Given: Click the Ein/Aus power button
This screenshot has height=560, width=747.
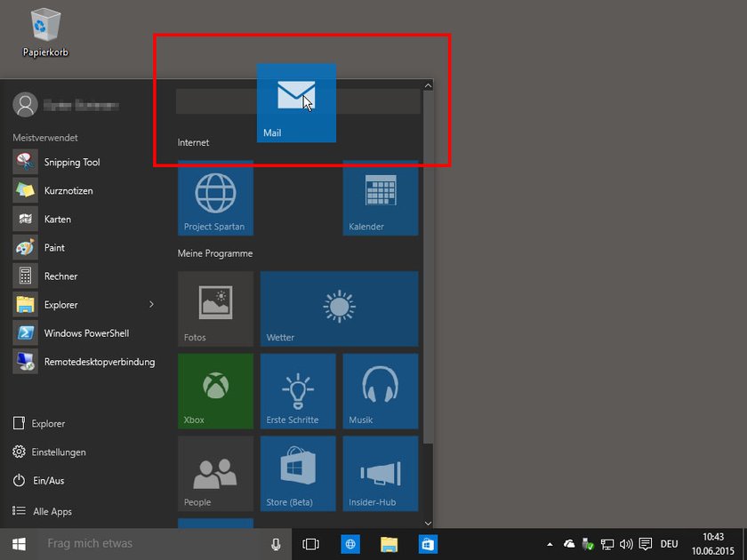Looking at the screenshot, I should 38,481.
